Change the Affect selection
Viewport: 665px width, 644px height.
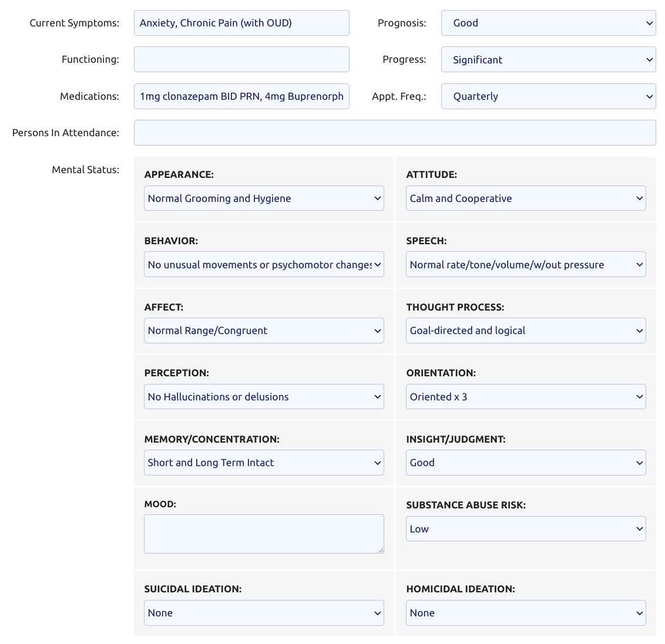pyautogui.click(x=264, y=331)
